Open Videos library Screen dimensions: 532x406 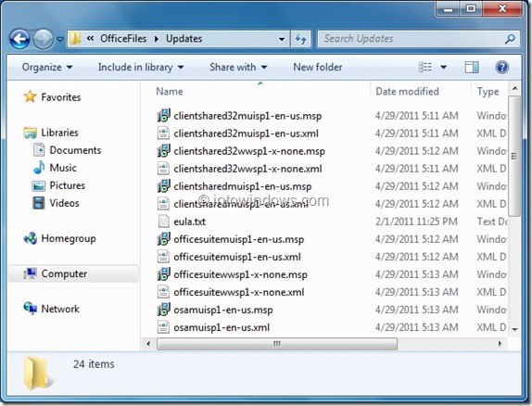[x=64, y=203]
